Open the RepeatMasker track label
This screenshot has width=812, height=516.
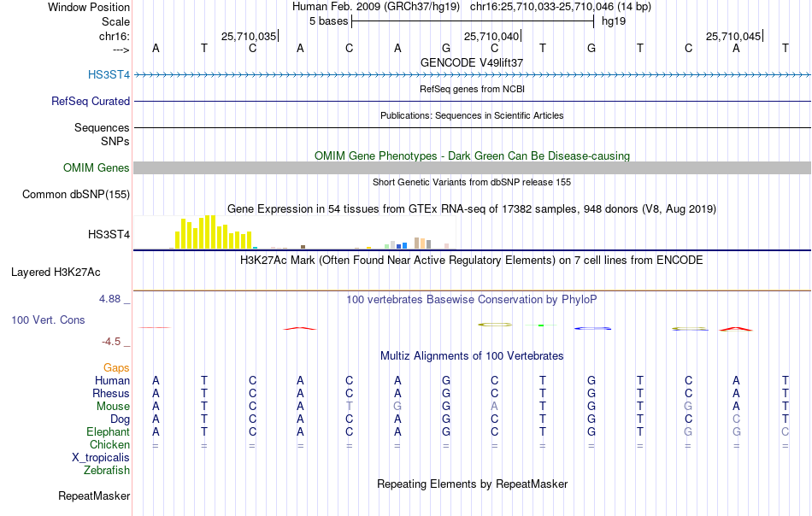(x=94, y=495)
